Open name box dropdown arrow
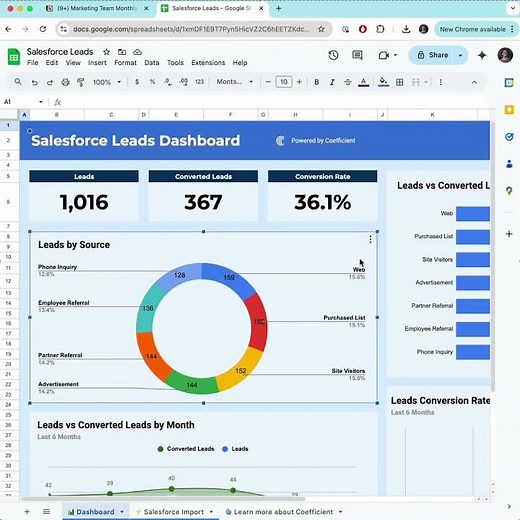The width and height of the screenshot is (520, 520). (x=41, y=102)
